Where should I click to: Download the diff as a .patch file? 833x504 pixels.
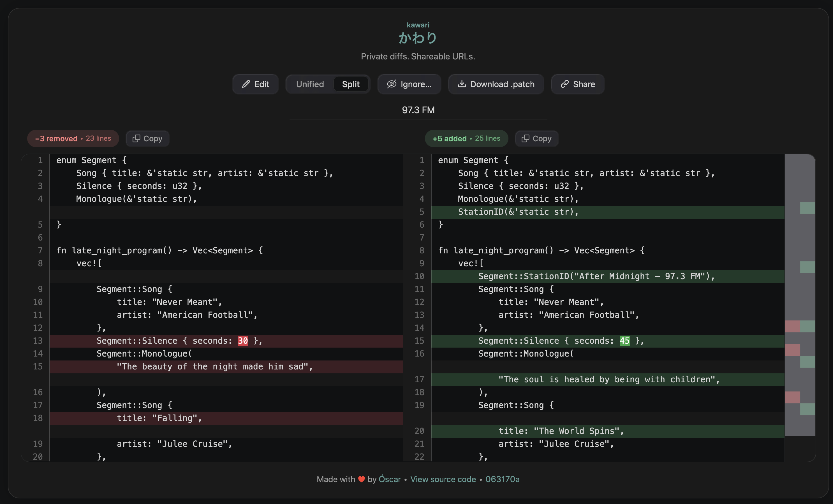point(496,84)
